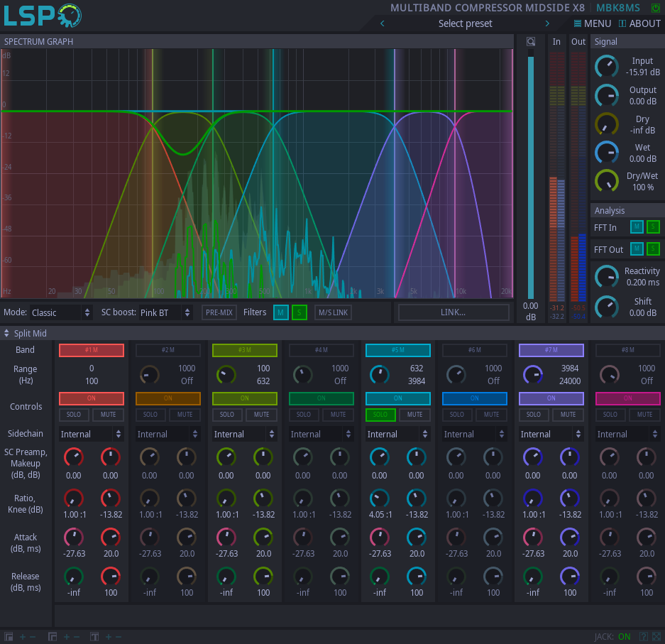
Task: Click the zoom magnifier icon above meter
Action: [530, 41]
